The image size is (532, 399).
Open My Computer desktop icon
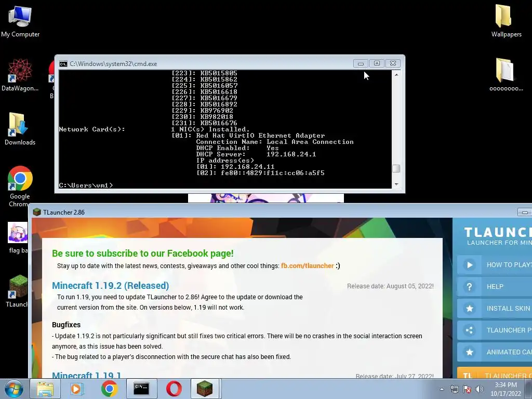point(20,21)
